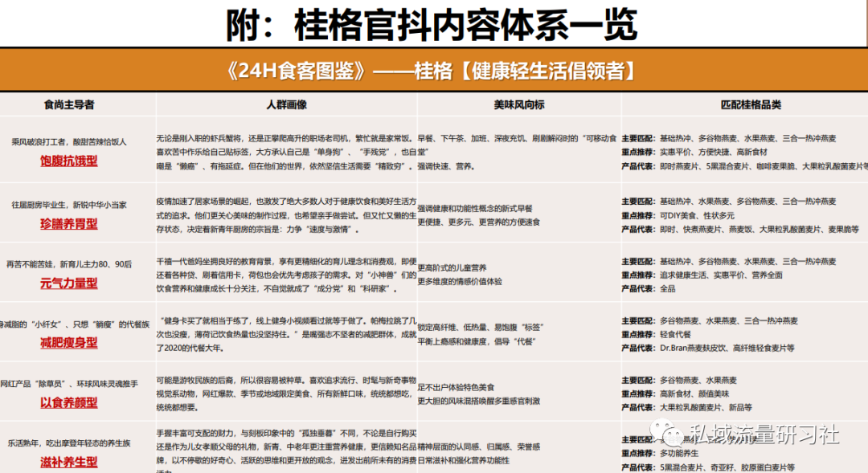Select the orange banner text "《24H食客图鉴》"
The image size is (868, 473).
coord(296,71)
